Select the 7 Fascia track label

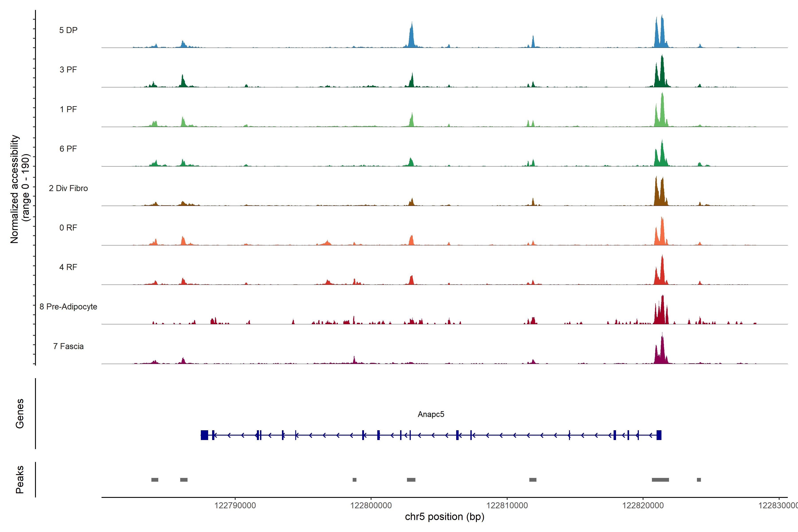tap(68, 346)
